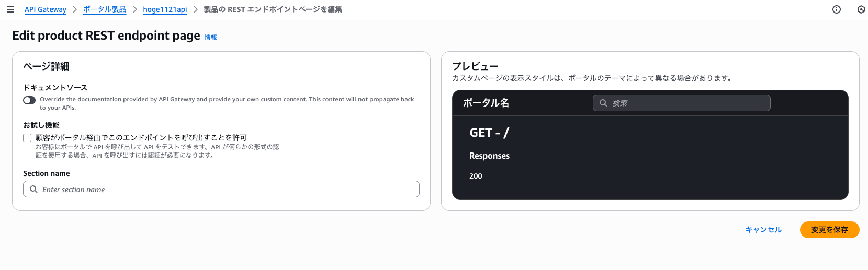Screen dimensions: 868x270
Task: Save changes with 変更を保存 button
Action: click(829, 230)
